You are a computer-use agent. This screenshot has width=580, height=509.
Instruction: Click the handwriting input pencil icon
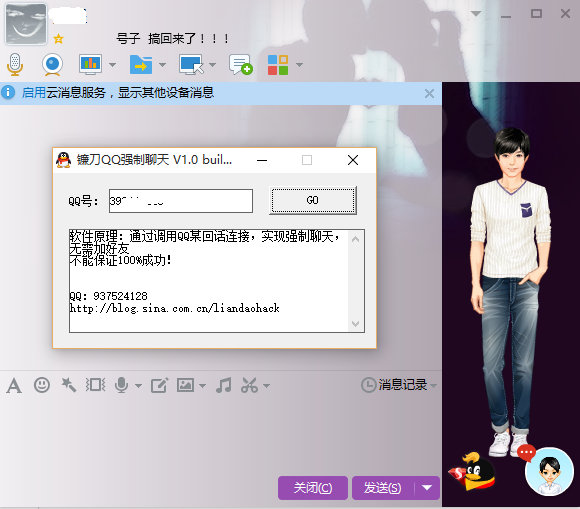tap(159, 385)
